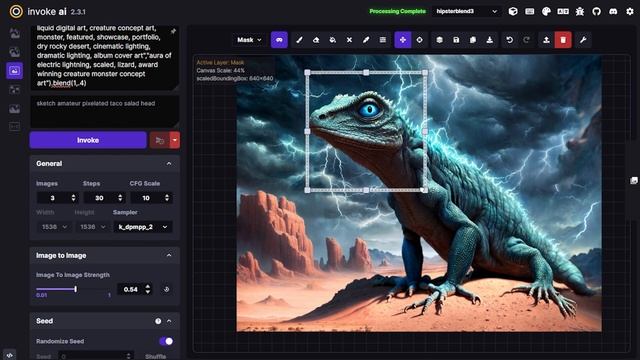Open GitHub link icon
The image size is (640, 360).
point(597,11)
